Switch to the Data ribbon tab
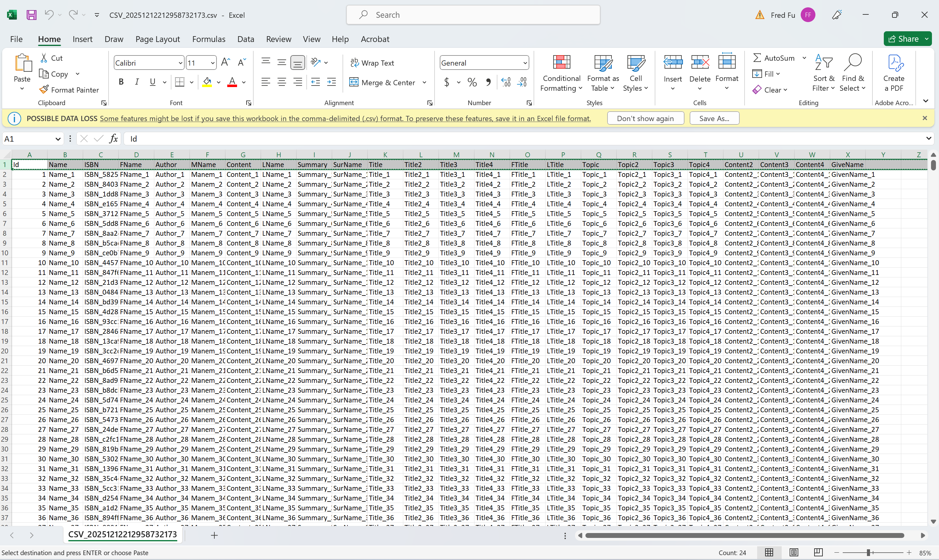 tap(245, 39)
